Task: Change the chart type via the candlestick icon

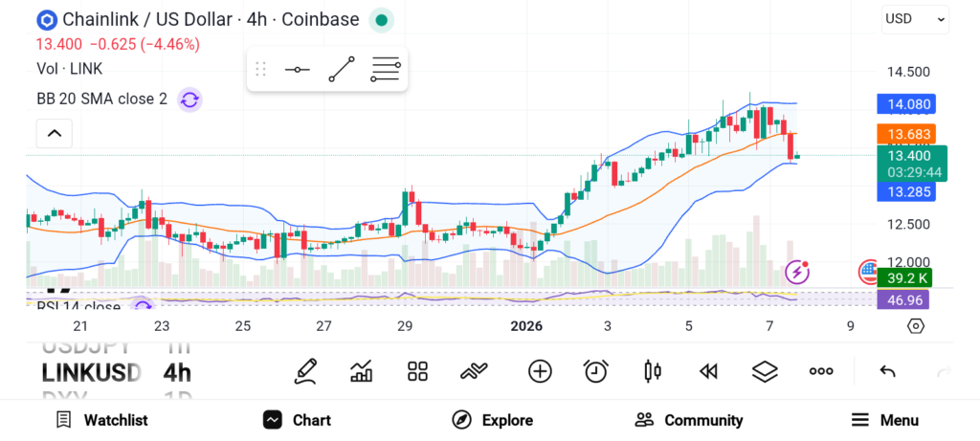Action: point(653,371)
